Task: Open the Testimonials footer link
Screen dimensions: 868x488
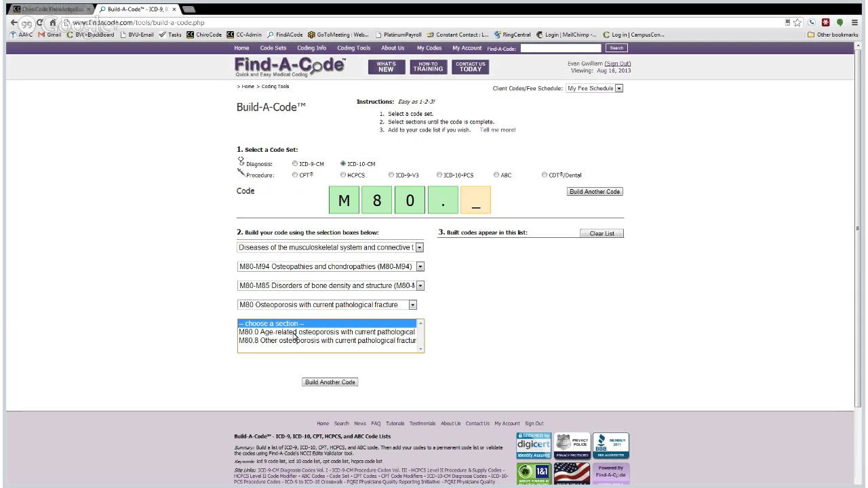Action: (422, 424)
